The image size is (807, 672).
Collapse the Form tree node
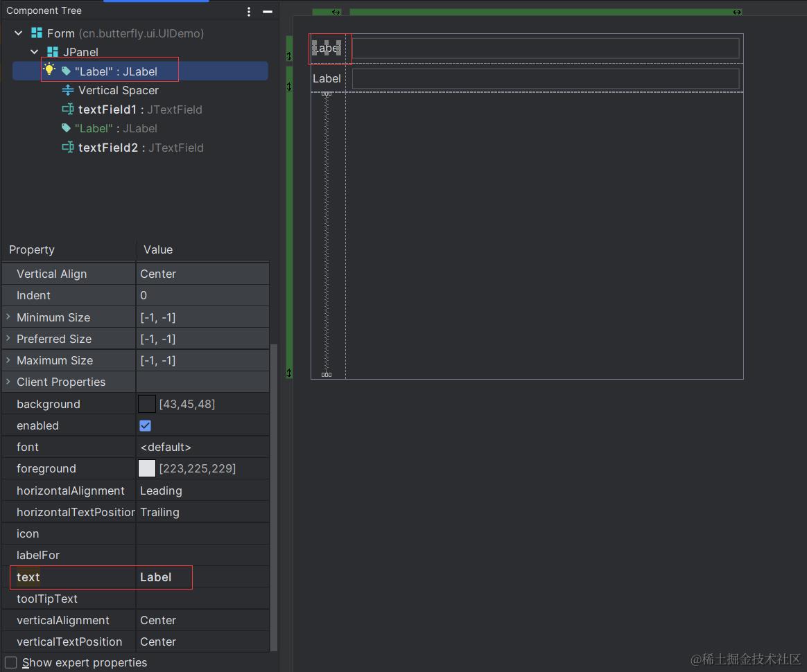(19, 33)
